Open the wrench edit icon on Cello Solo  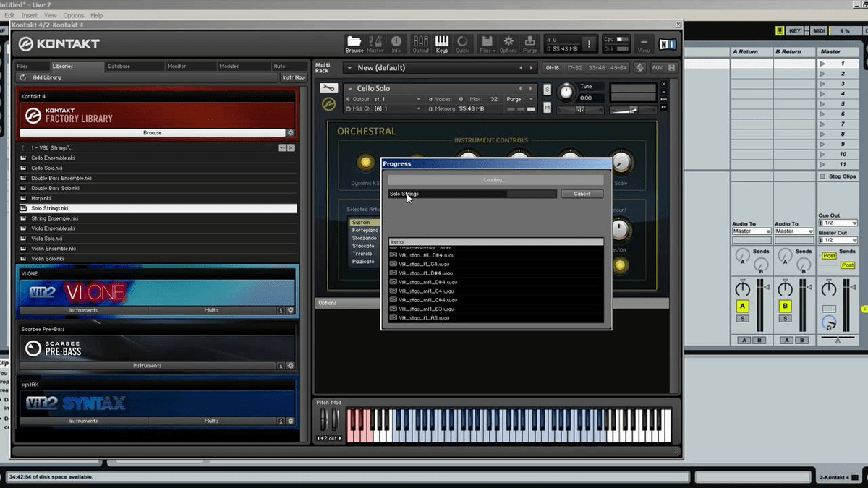(x=328, y=88)
